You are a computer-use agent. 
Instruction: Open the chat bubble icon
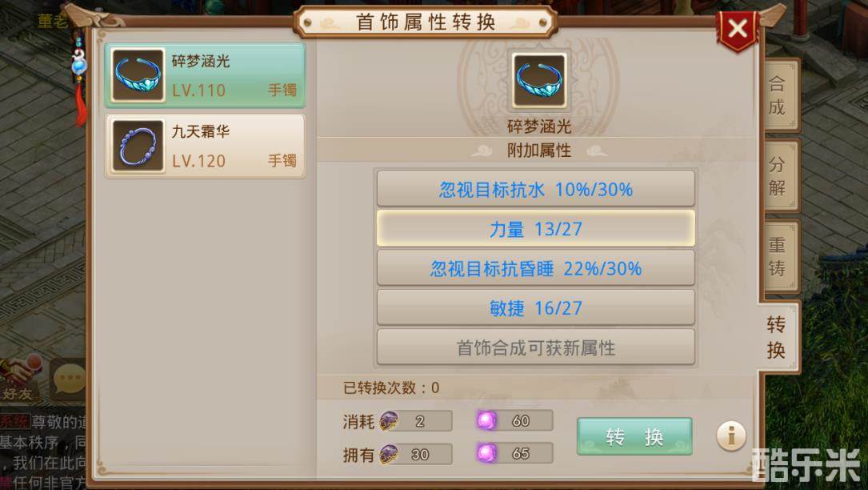pyautogui.click(x=69, y=380)
